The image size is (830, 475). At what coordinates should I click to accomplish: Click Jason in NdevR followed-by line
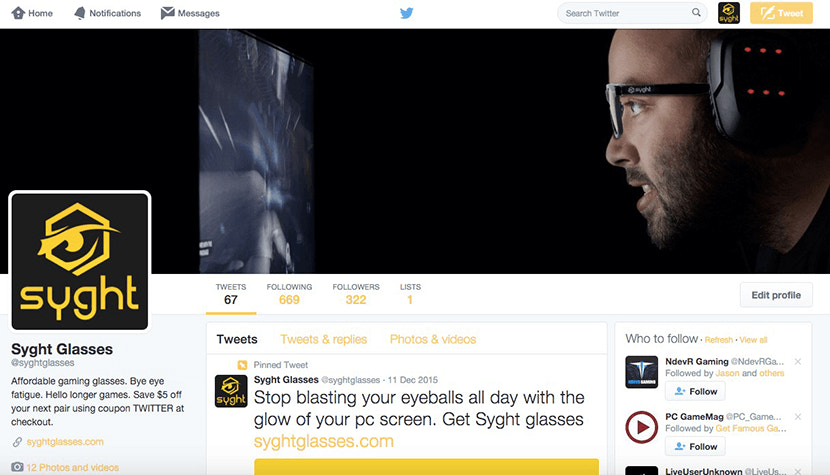[x=727, y=373]
